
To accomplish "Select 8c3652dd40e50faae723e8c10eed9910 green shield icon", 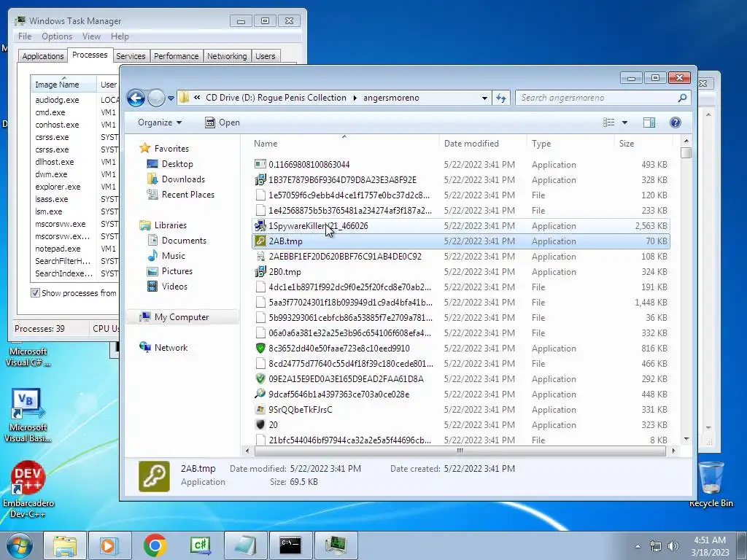I will [260, 348].
